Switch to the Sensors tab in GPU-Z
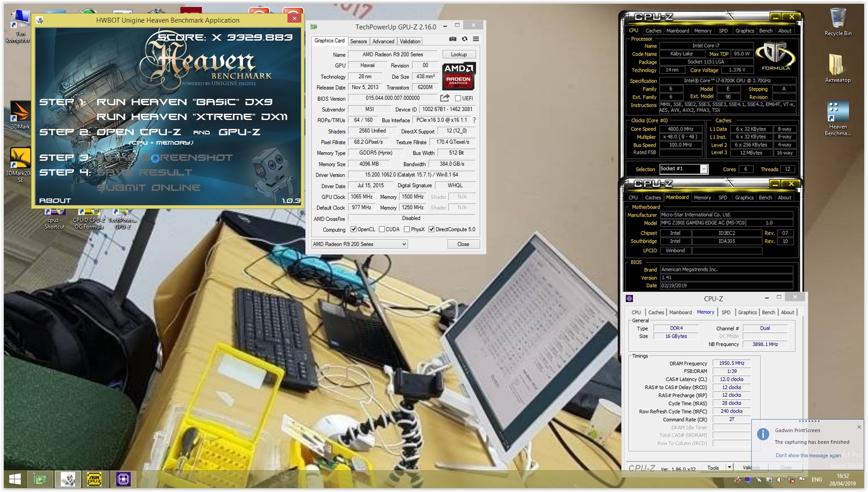This screenshot has height=492, width=868. pyautogui.click(x=358, y=41)
